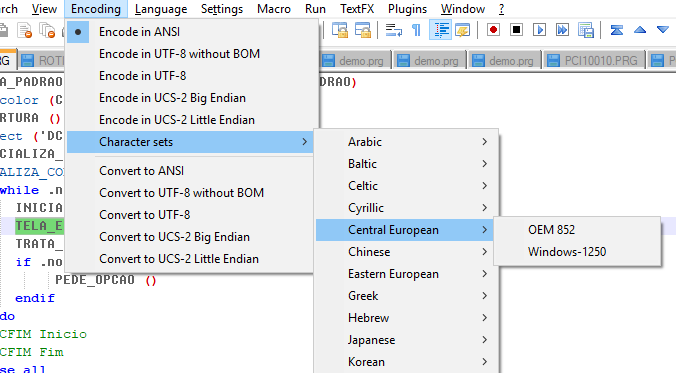Viewport: 676px width, 373px height.
Task: Start macro recording with the red dot icon
Action: point(493,30)
